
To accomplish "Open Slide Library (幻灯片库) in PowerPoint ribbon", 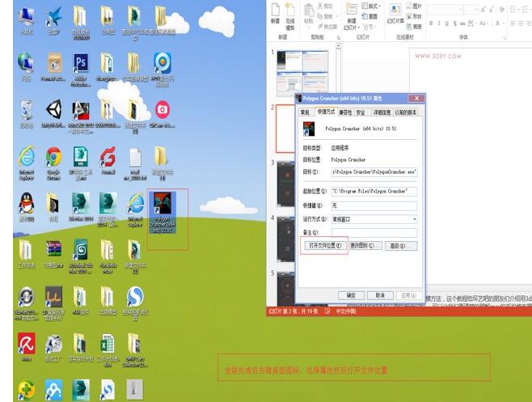I will click(x=395, y=15).
